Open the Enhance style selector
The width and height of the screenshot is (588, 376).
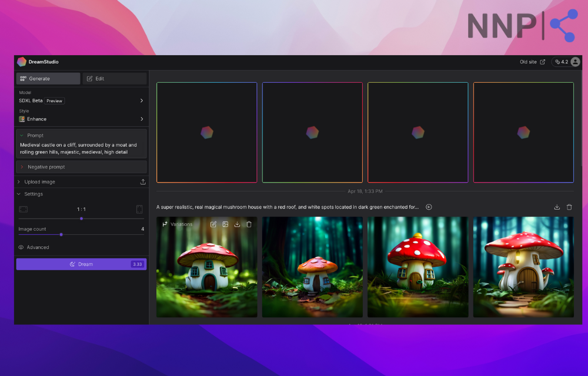point(81,119)
